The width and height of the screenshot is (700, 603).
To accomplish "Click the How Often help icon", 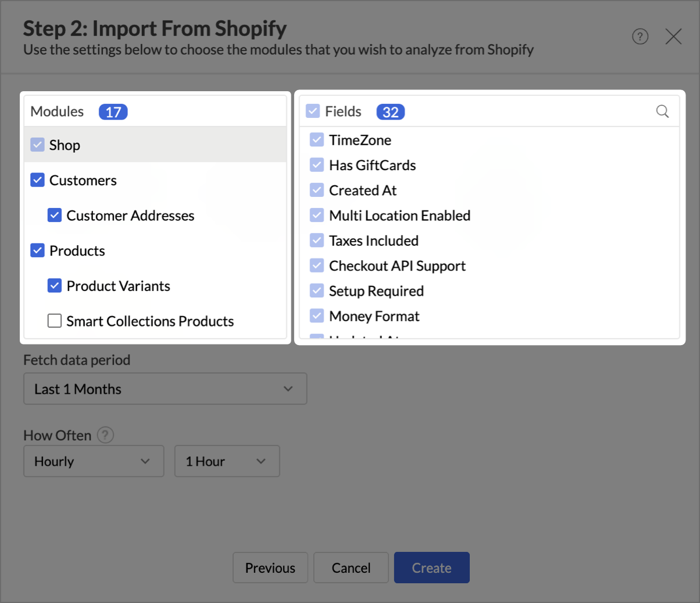I will 105,435.
